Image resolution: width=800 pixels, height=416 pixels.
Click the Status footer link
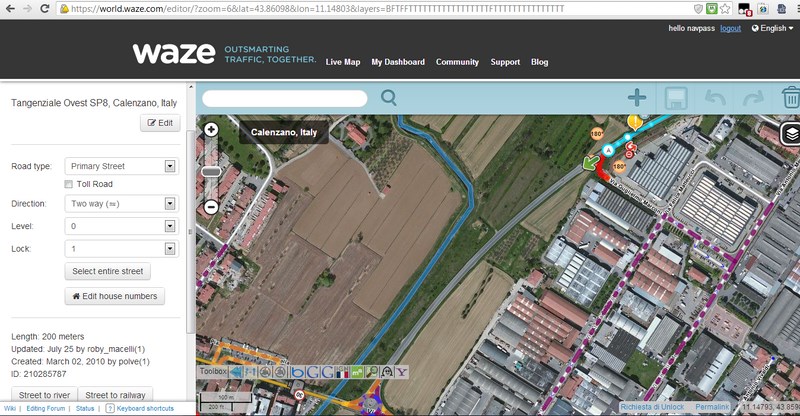[85, 408]
